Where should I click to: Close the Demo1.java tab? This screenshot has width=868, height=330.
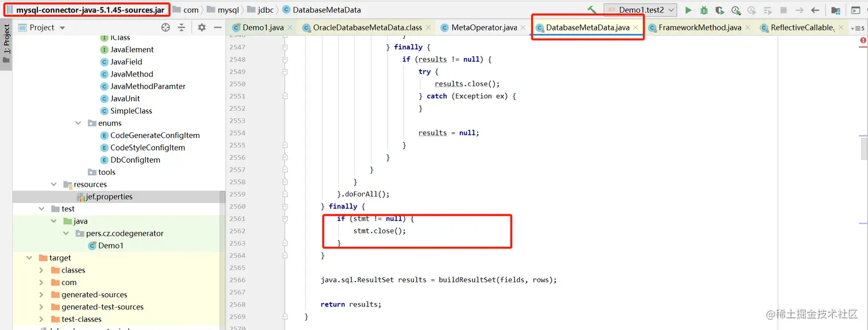[x=290, y=28]
